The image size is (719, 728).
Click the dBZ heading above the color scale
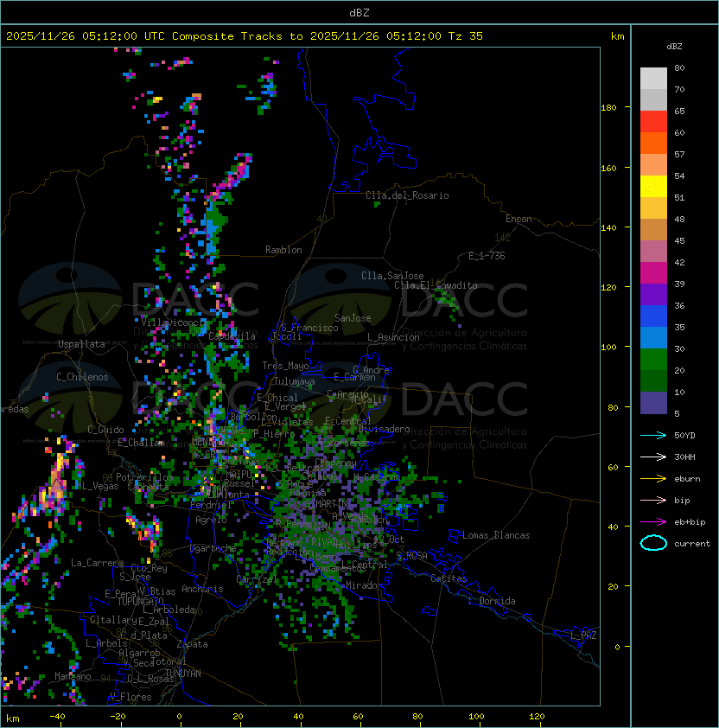click(674, 47)
